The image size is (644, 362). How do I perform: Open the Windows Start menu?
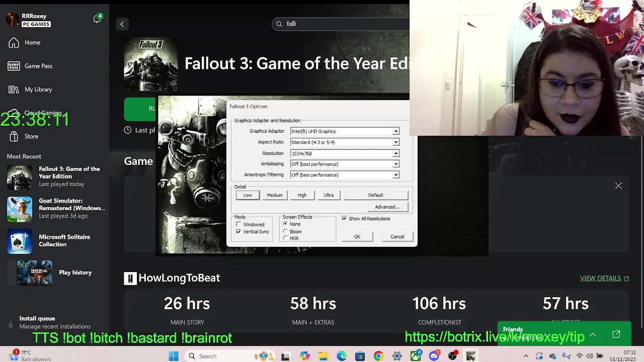[174, 356]
